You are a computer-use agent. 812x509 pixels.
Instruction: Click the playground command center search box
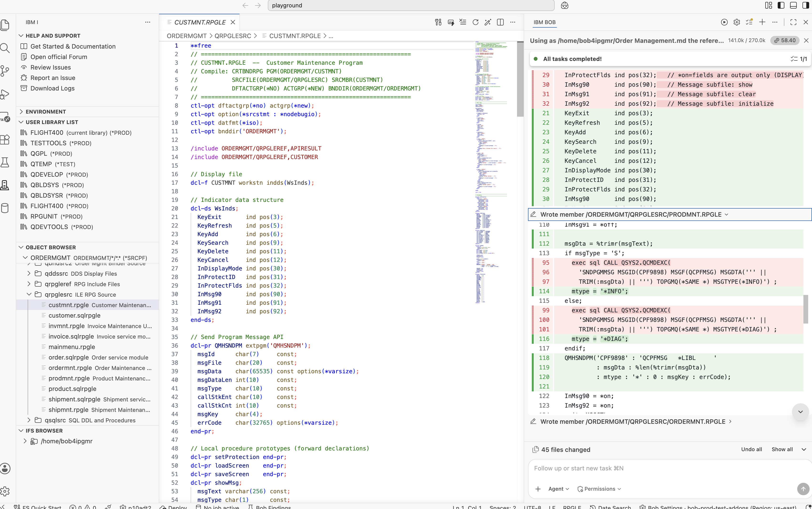(411, 5)
